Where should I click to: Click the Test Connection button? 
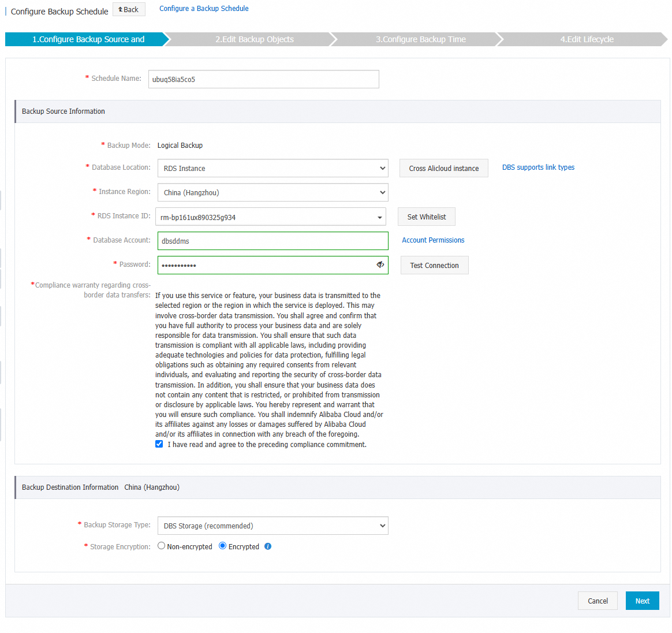(434, 265)
